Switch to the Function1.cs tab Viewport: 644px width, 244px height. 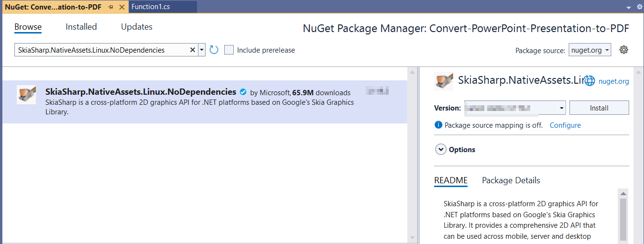pos(151,7)
